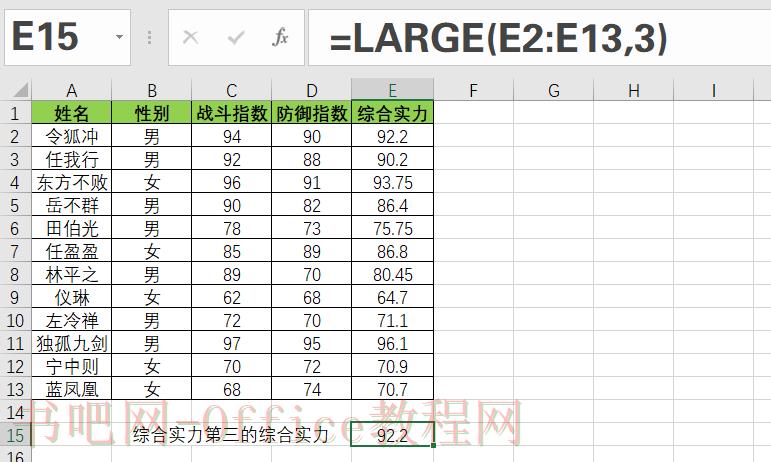The width and height of the screenshot is (771, 462).
Task: Select name cell 令狐冲
Action: pyautogui.click(x=72, y=136)
